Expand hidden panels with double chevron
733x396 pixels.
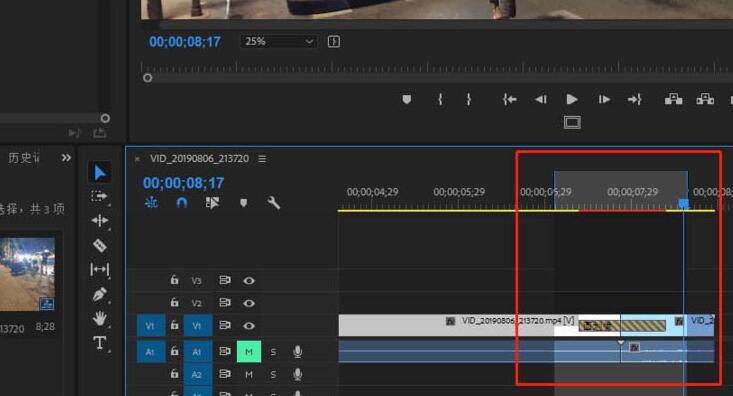(66, 158)
